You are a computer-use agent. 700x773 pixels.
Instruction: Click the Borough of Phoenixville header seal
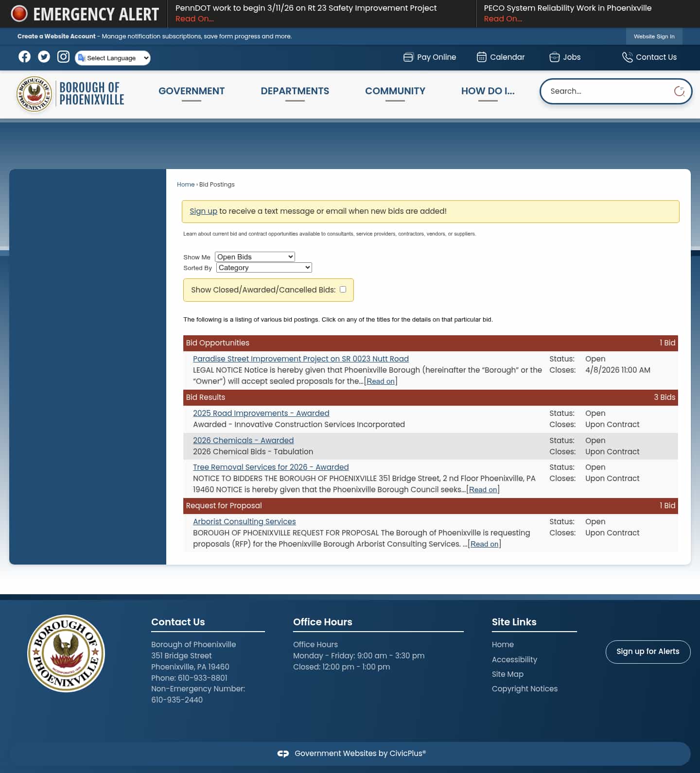pyautogui.click(x=34, y=94)
